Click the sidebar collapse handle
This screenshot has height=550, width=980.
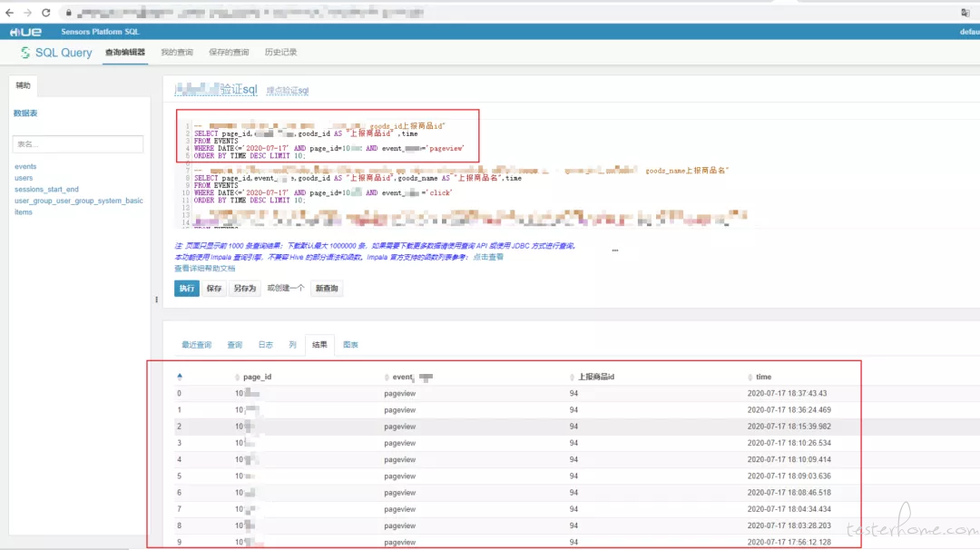156,300
